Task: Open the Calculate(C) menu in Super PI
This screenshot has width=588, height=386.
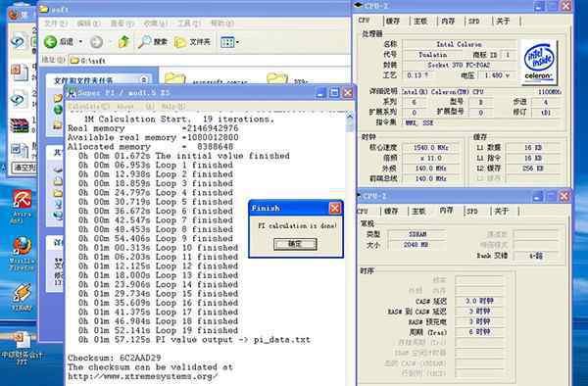Action: (89, 107)
